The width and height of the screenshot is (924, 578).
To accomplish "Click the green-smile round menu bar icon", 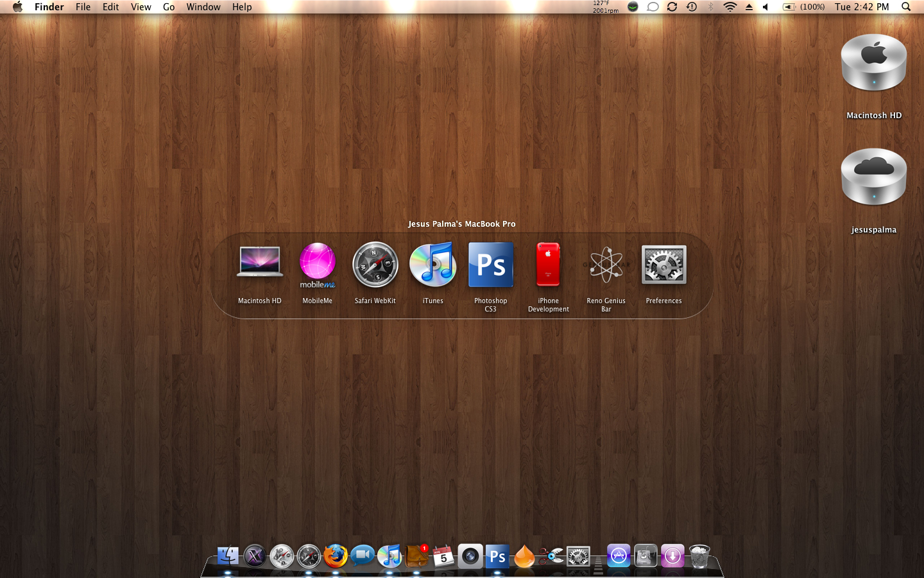I will pyautogui.click(x=633, y=7).
